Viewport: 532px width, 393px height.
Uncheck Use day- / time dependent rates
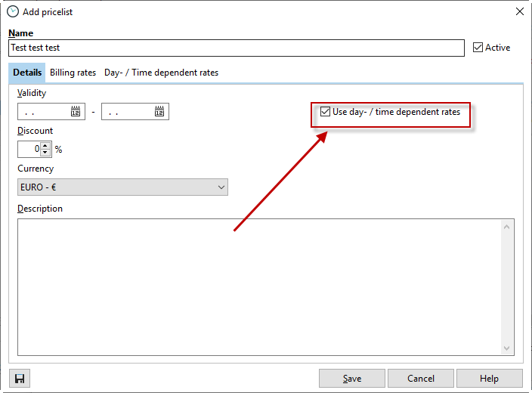[x=326, y=112]
